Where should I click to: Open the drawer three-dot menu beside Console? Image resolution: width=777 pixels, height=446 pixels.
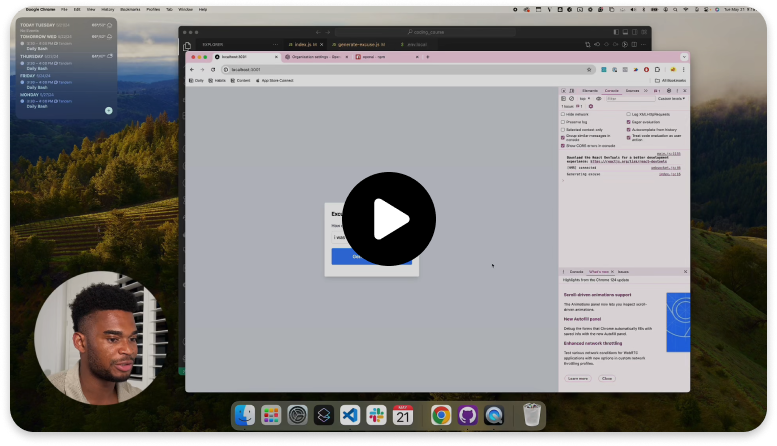tap(563, 272)
